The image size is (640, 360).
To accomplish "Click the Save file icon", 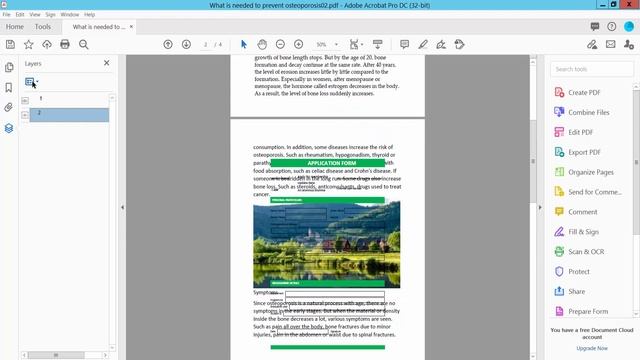I will tap(10, 44).
